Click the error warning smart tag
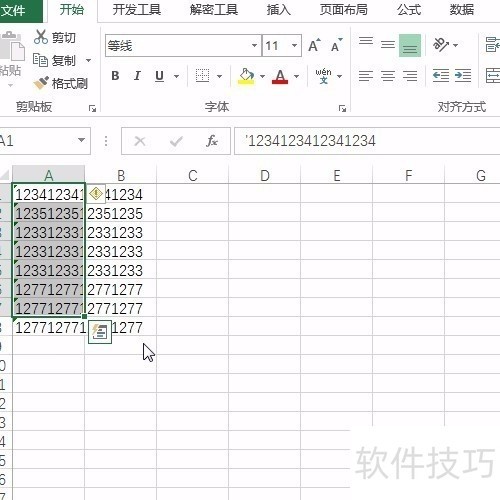Viewport: 500px width, 500px height. (x=96, y=194)
